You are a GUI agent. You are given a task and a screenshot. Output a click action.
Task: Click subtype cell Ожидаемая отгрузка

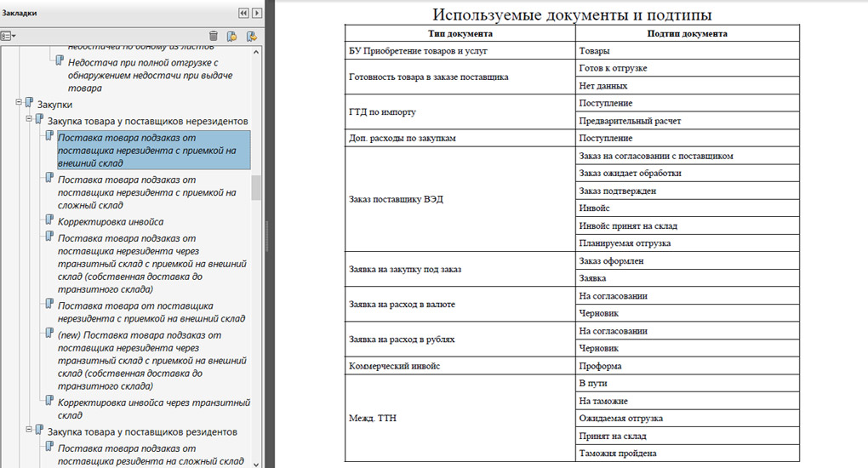pos(688,418)
